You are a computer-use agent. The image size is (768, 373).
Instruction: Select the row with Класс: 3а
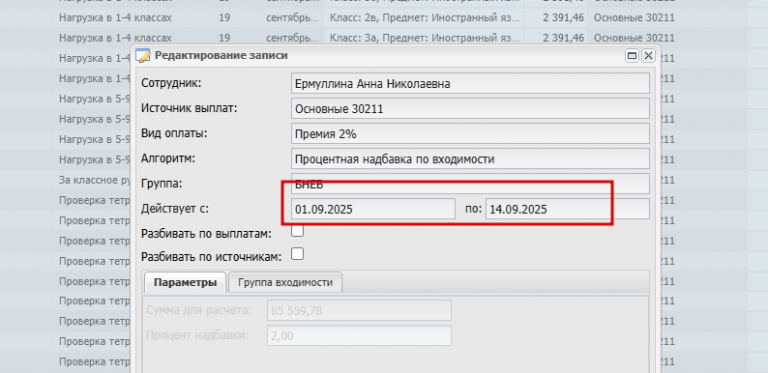tap(384, 38)
